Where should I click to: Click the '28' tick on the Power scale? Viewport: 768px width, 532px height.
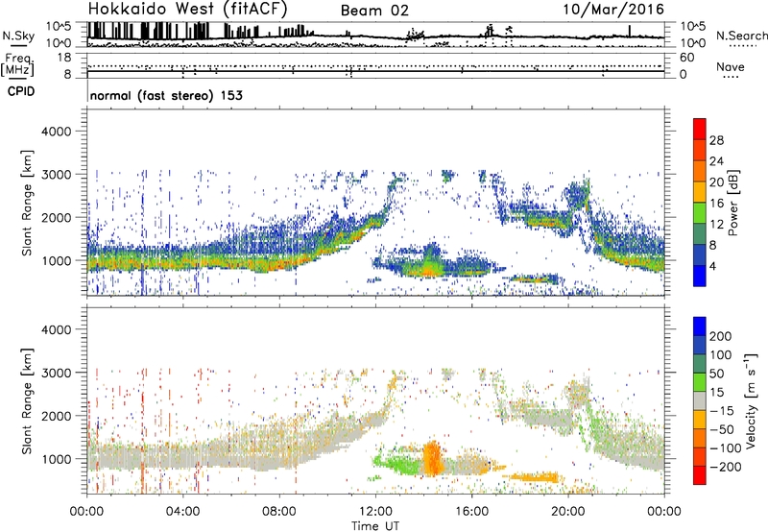(x=716, y=140)
